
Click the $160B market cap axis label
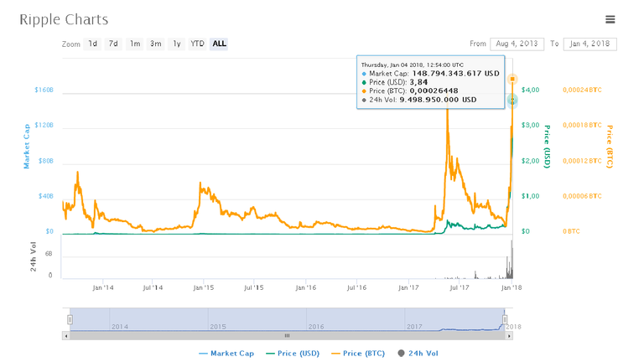coord(44,90)
